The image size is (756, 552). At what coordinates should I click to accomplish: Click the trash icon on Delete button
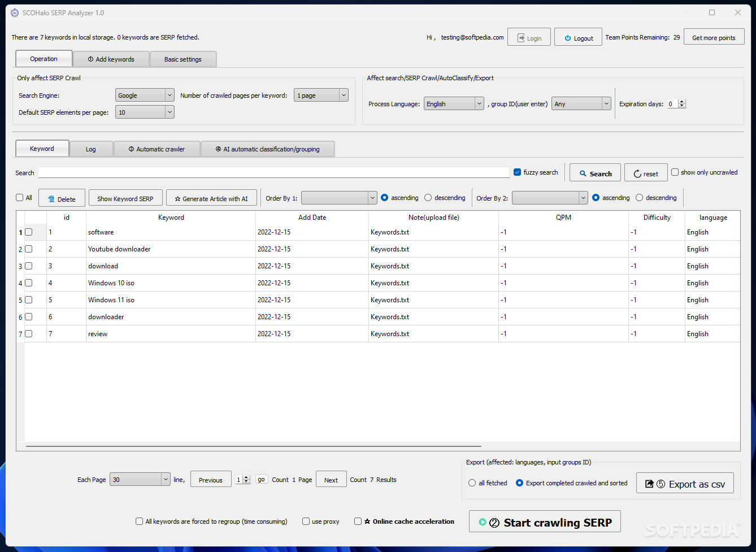click(x=51, y=199)
